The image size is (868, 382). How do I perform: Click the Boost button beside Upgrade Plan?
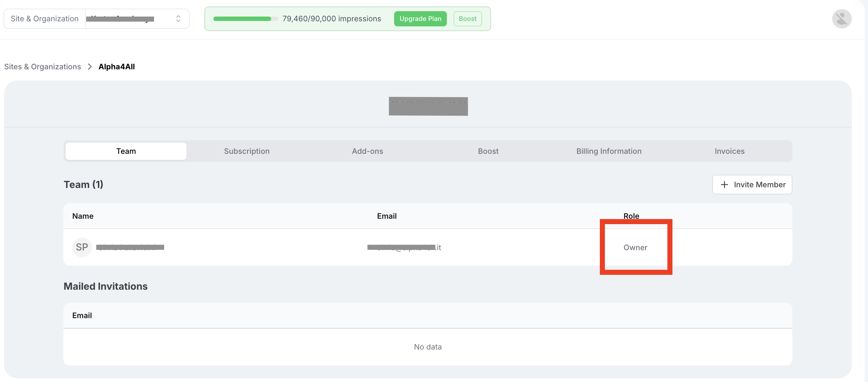(467, 19)
